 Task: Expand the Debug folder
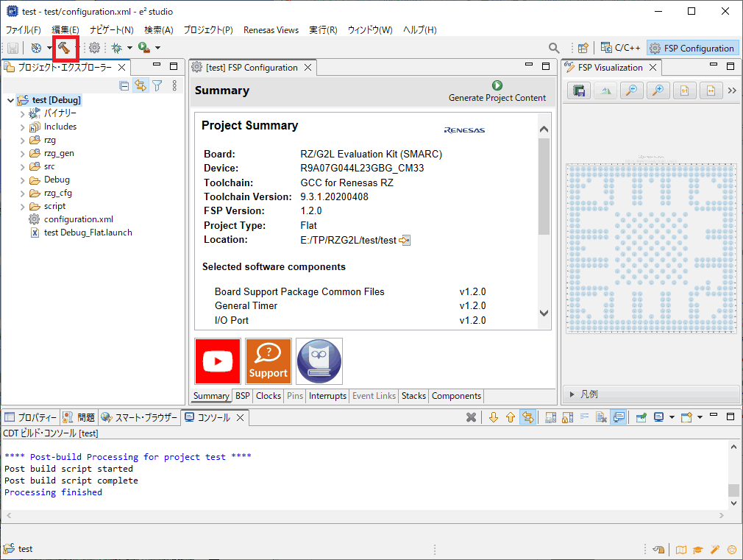click(22, 181)
